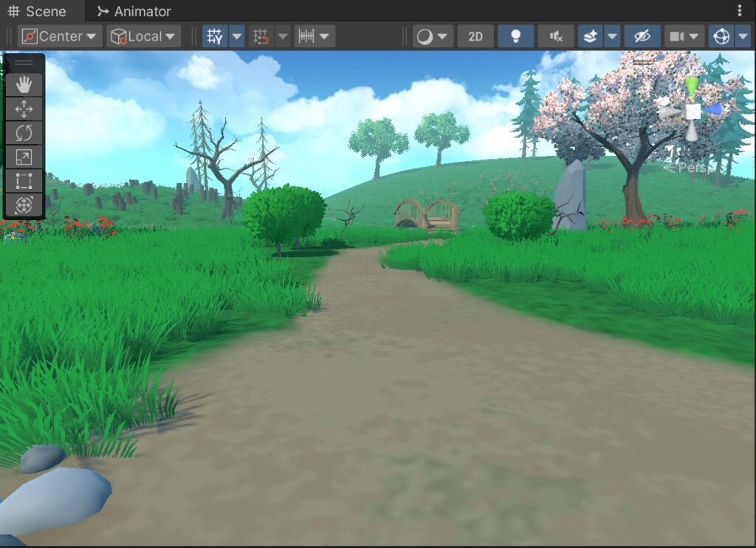Open the Center pivot mode dropdown

[x=60, y=36]
